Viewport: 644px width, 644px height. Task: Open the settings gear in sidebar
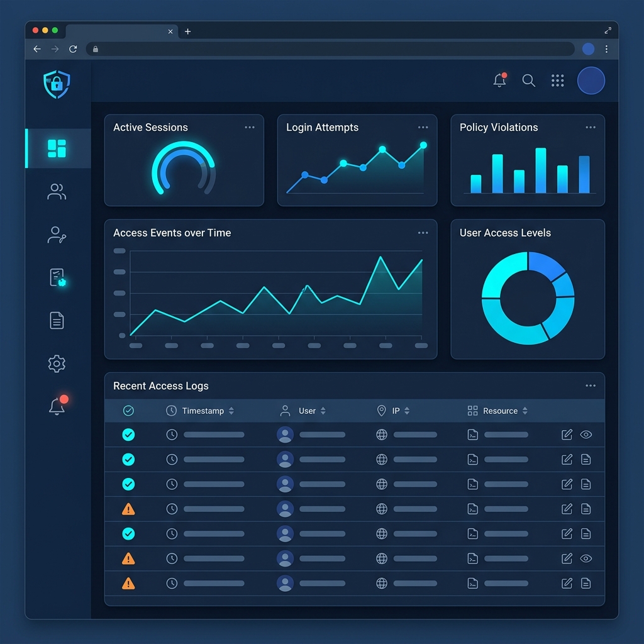(57, 364)
